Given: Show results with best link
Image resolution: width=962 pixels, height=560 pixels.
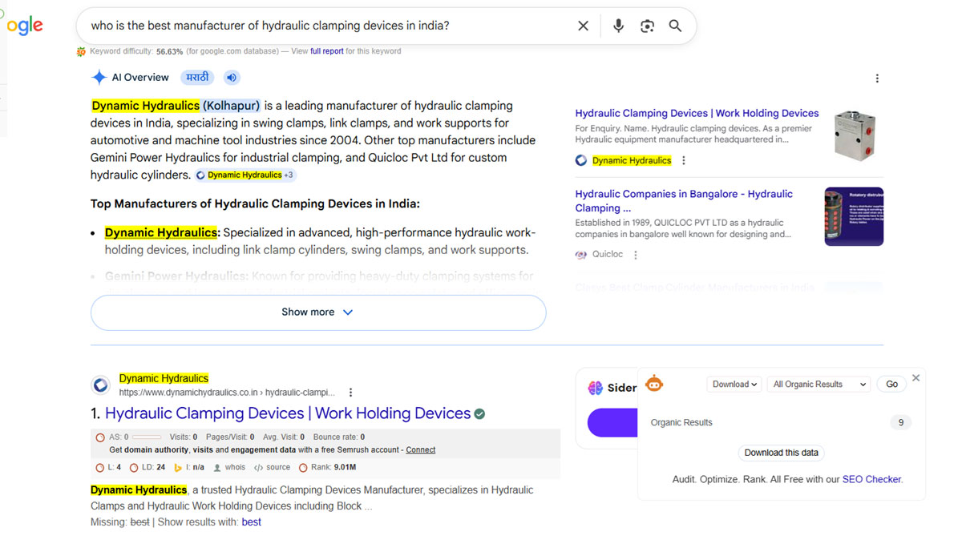Looking at the screenshot, I should tap(251, 522).
